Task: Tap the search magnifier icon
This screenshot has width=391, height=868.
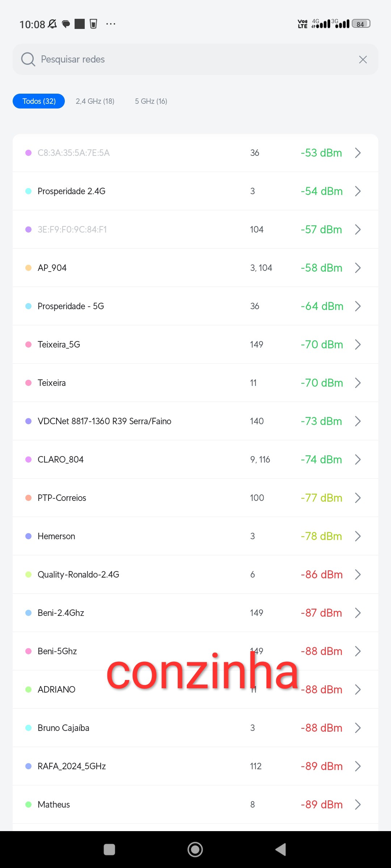Action: pyautogui.click(x=28, y=59)
